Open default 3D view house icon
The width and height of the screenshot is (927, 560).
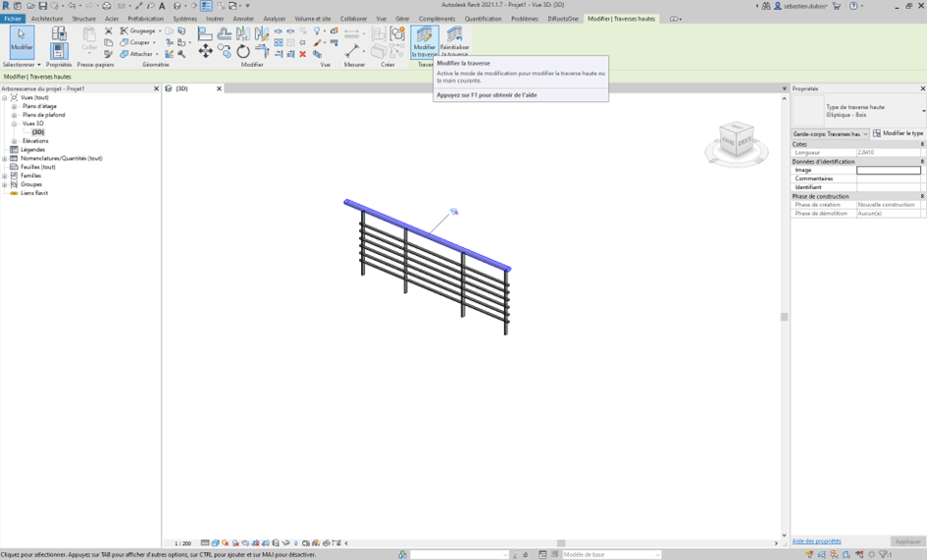pyautogui.click(x=177, y=6)
